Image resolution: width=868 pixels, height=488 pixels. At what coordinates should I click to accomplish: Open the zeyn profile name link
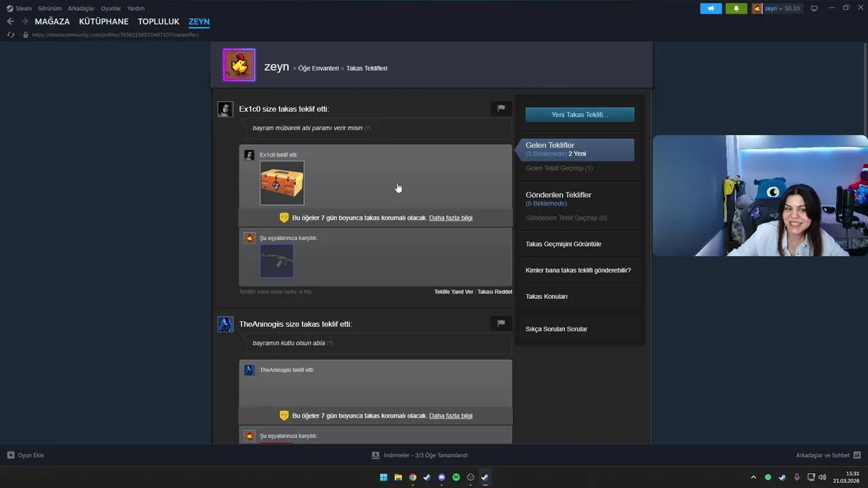click(x=277, y=66)
